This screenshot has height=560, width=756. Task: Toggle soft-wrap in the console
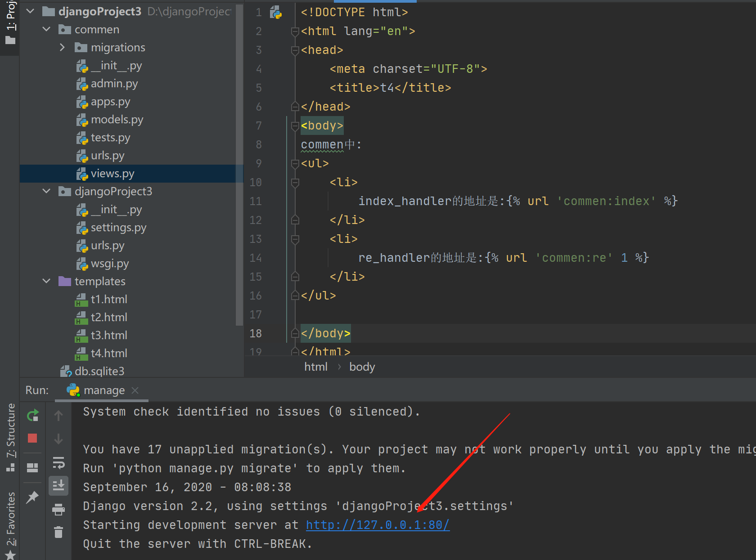(58, 463)
